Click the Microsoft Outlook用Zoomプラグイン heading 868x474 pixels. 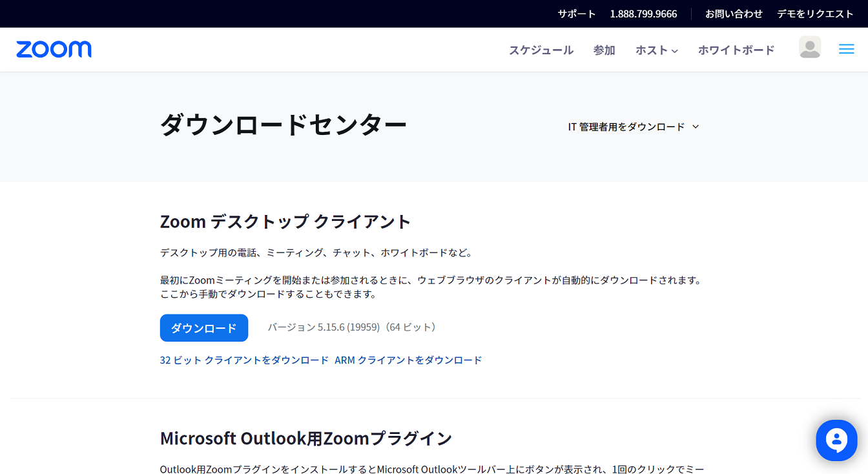(305, 438)
